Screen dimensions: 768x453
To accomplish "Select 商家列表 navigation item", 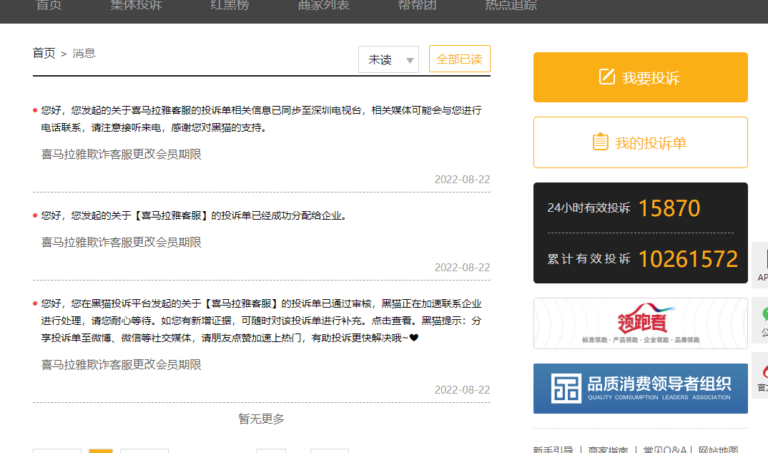I will coord(324,5).
